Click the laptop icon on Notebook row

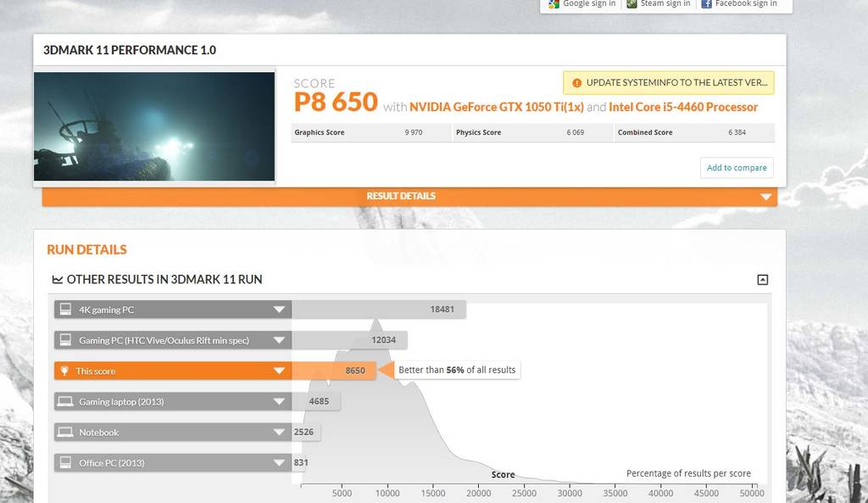tap(65, 432)
